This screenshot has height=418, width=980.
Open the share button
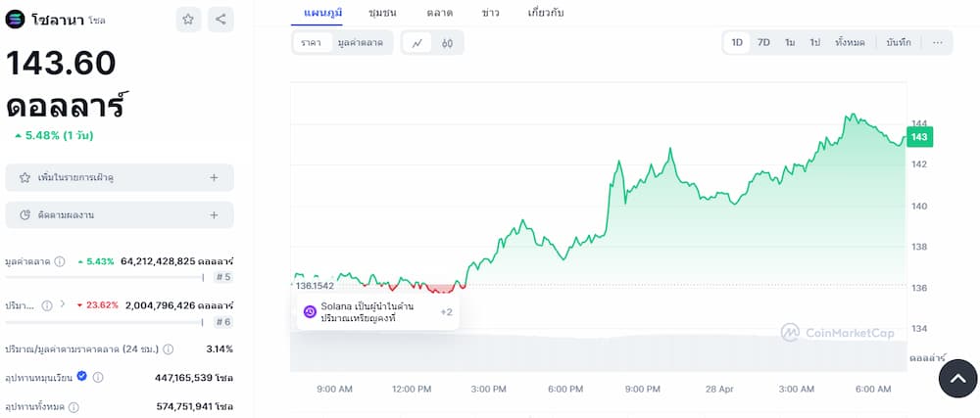220,20
